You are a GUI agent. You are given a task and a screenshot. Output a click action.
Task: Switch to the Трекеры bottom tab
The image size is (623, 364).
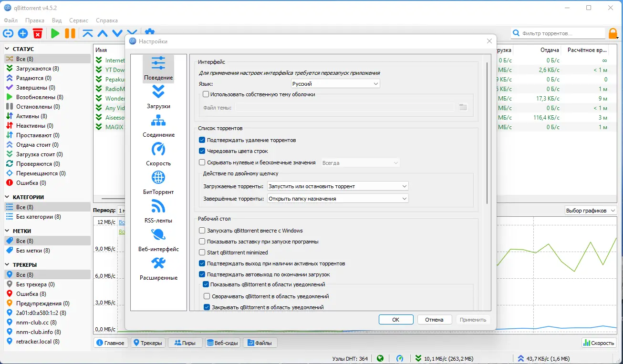pos(148,343)
